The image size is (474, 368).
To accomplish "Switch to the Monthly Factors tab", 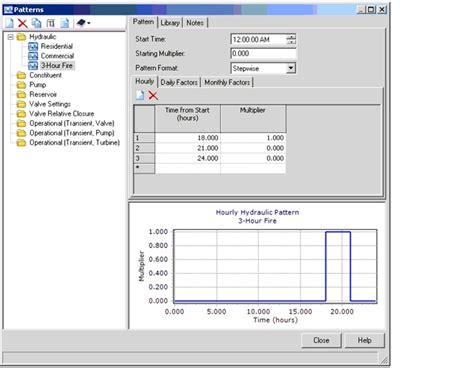I will tap(227, 82).
